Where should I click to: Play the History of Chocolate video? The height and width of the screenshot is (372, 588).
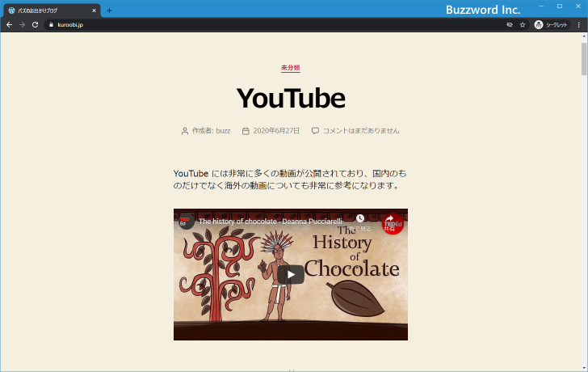click(291, 274)
